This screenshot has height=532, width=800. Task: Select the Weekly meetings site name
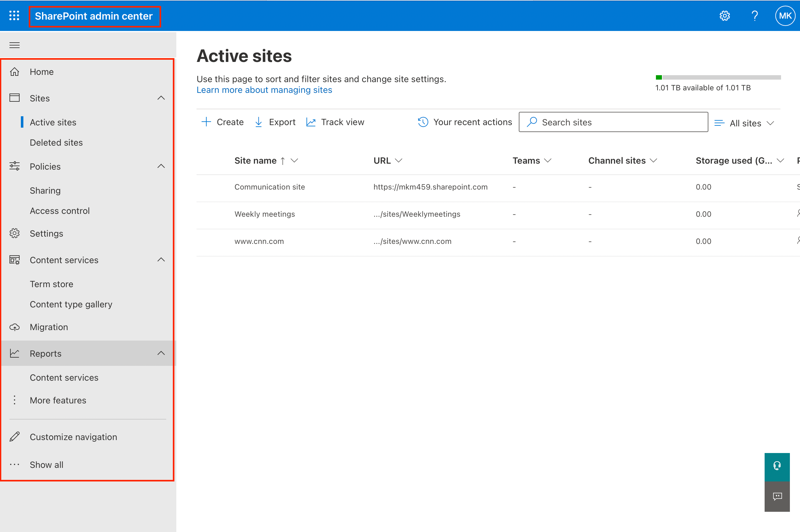point(265,214)
